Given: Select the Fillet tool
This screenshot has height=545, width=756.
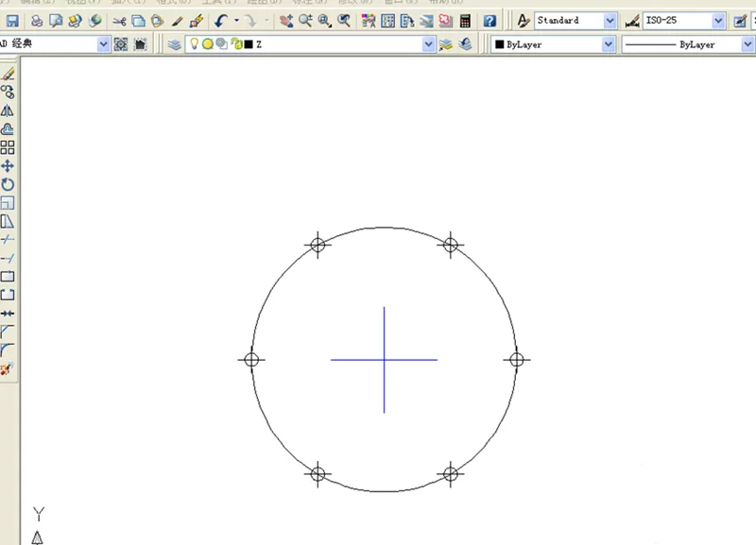Looking at the screenshot, I should (8, 349).
